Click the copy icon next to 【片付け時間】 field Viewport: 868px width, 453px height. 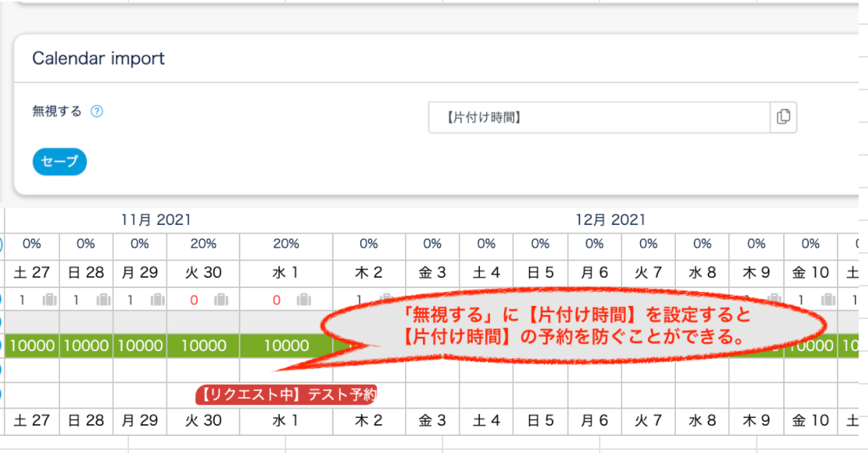pyautogui.click(x=783, y=118)
